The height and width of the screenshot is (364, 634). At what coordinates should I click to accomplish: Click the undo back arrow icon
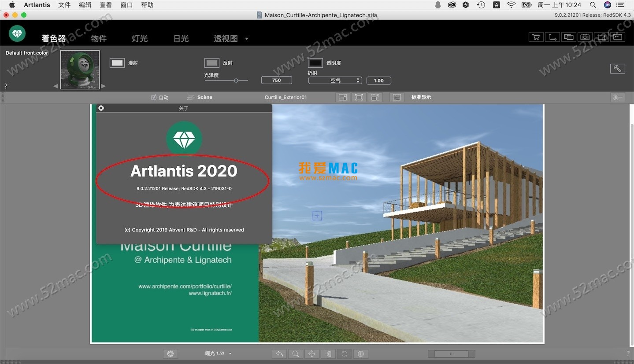pyautogui.click(x=279, y=353)
